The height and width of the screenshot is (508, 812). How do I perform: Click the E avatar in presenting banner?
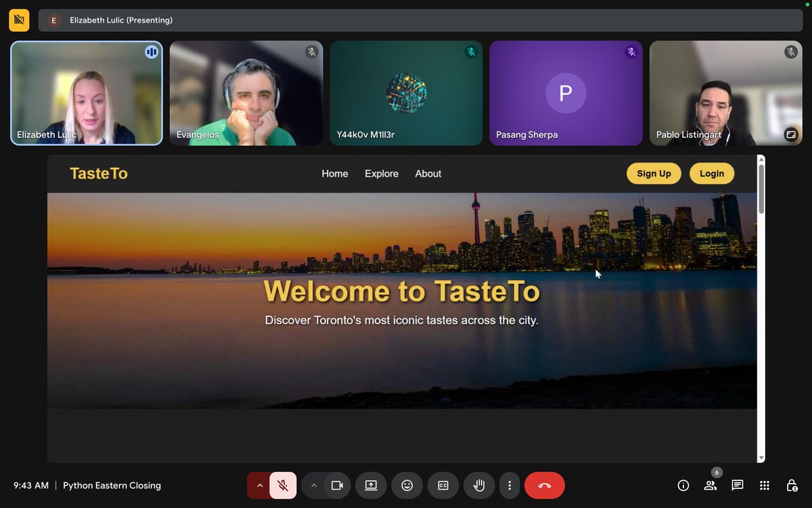[x=53, y=20]
